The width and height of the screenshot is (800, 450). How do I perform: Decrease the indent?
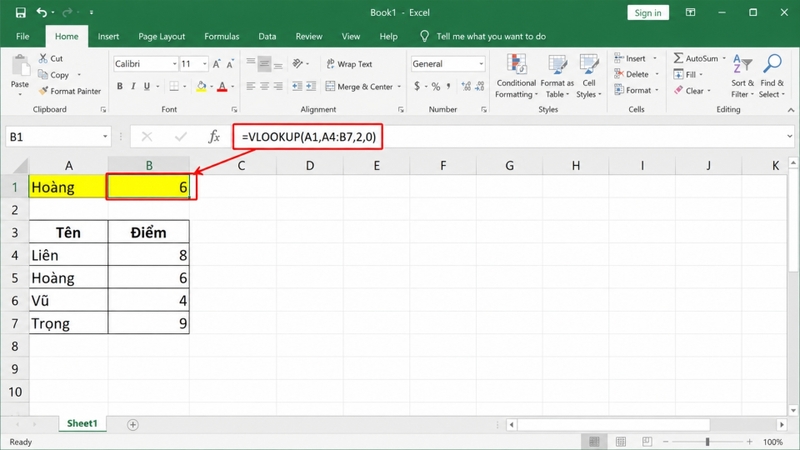coord(297,87)
